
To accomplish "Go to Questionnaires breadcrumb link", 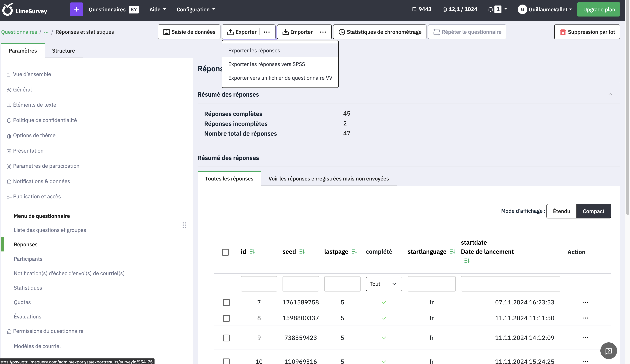I will tap(19, 32).
